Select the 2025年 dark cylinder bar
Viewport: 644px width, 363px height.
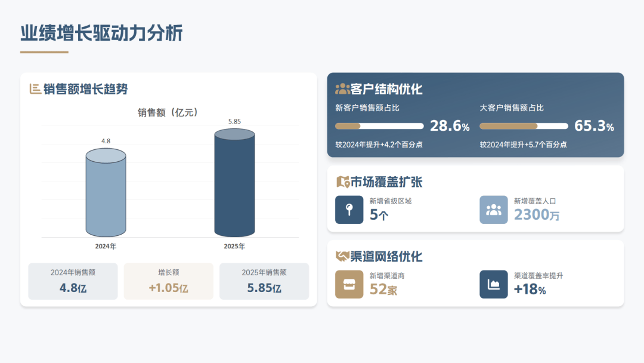click(234, 184)
